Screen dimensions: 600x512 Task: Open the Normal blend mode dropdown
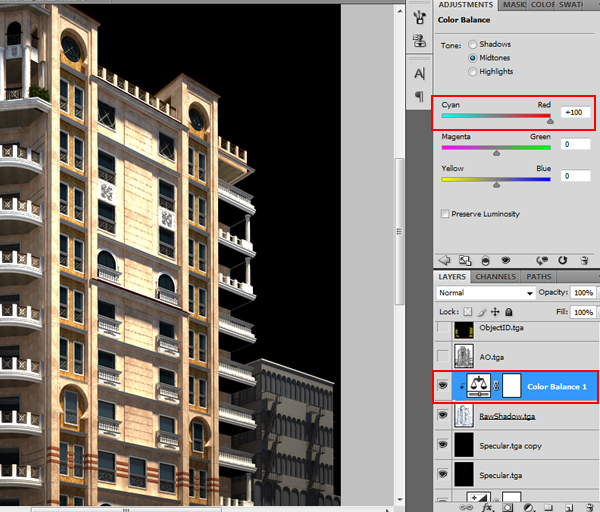click(x=486, y=293)
